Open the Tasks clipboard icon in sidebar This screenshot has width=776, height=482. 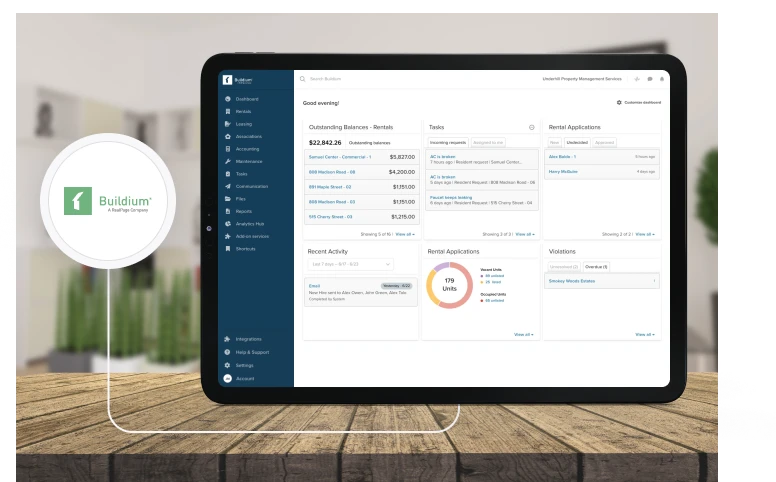click(x=228, y=174)
